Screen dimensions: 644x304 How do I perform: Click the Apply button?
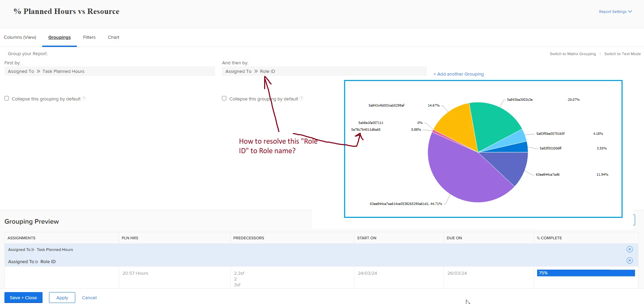62,298
